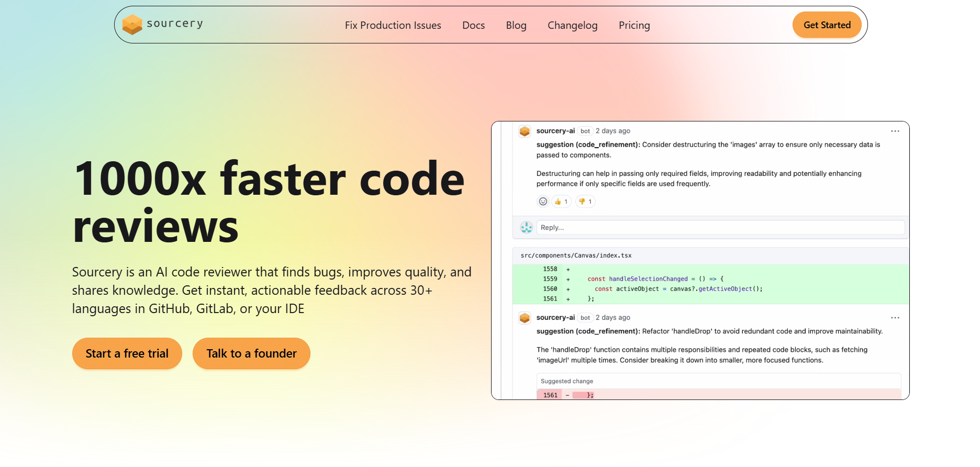
Task: Click the thumbs down reaction
Action: pos(585,202)
